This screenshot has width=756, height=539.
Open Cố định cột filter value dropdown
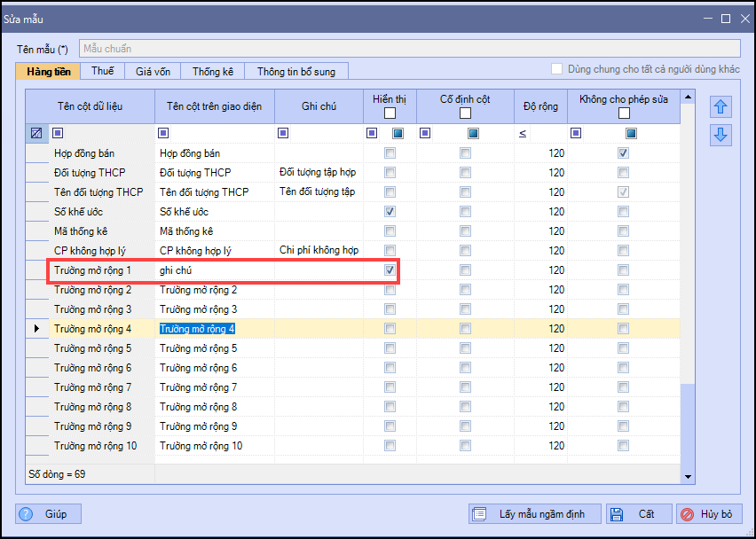click(474, 133)
